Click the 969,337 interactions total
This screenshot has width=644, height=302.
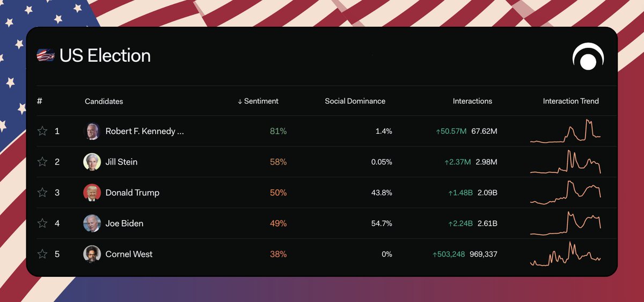[x=484, y=254]
